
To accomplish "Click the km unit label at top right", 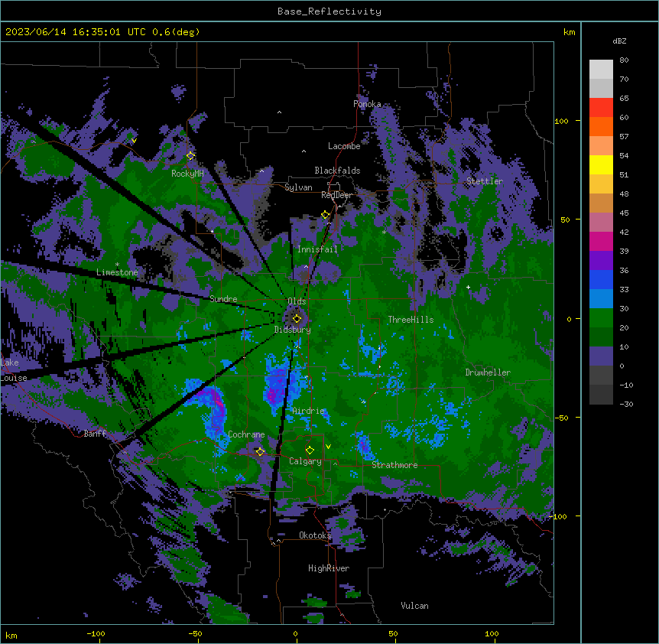I will pos(569,32).
